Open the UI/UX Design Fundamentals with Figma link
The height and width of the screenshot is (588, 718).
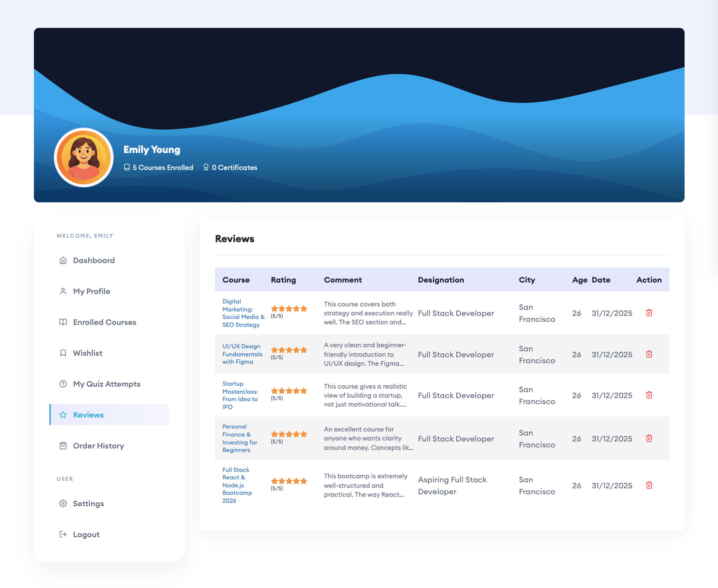coord(242,354)
